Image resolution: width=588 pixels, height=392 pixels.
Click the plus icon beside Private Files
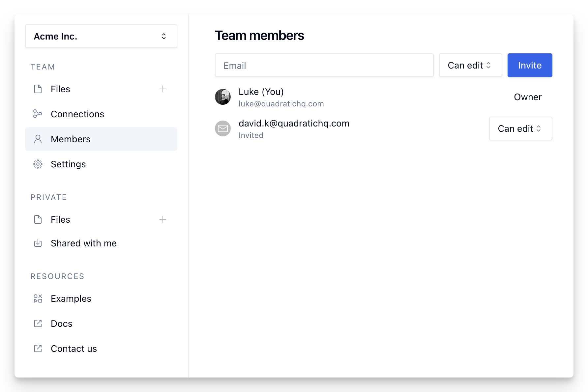click(163, 219)
